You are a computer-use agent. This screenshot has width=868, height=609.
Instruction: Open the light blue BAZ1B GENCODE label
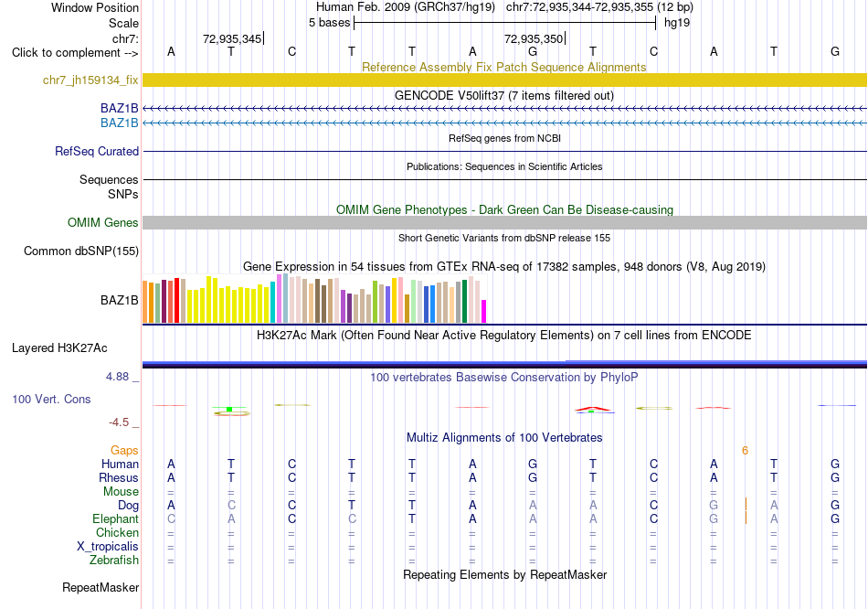(x=119, y=123)
